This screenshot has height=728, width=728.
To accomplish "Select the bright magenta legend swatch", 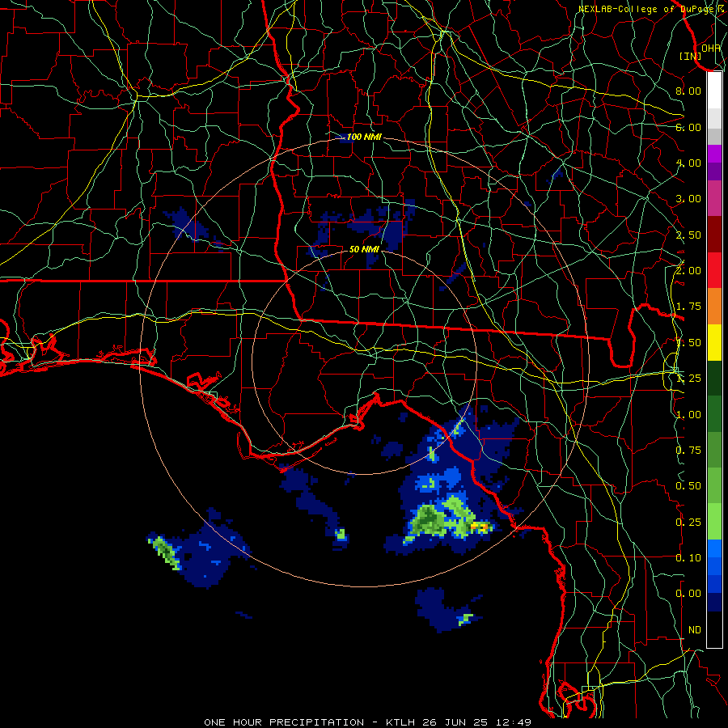I will pos(714,154).
